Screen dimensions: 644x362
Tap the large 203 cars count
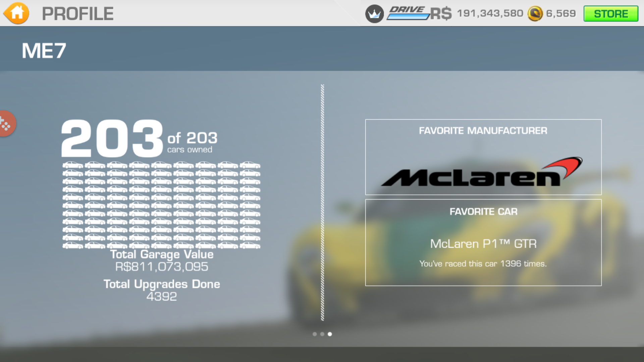(112, 138)
